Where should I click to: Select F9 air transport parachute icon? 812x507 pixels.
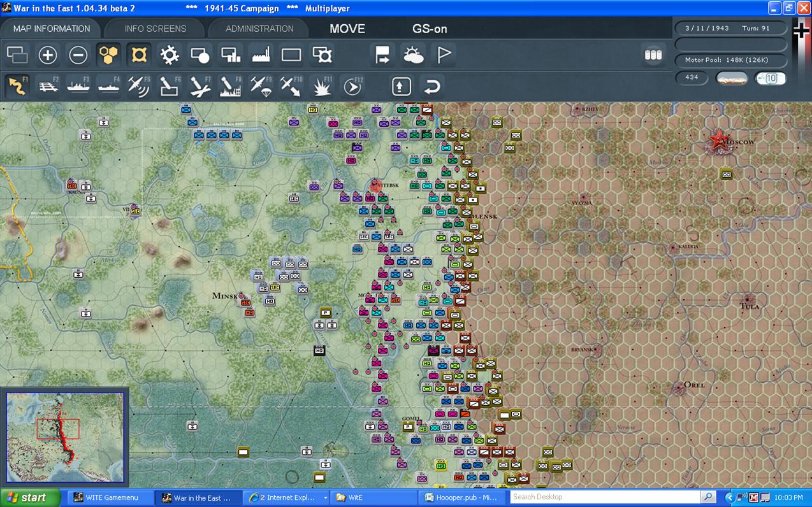pos(261,85)
